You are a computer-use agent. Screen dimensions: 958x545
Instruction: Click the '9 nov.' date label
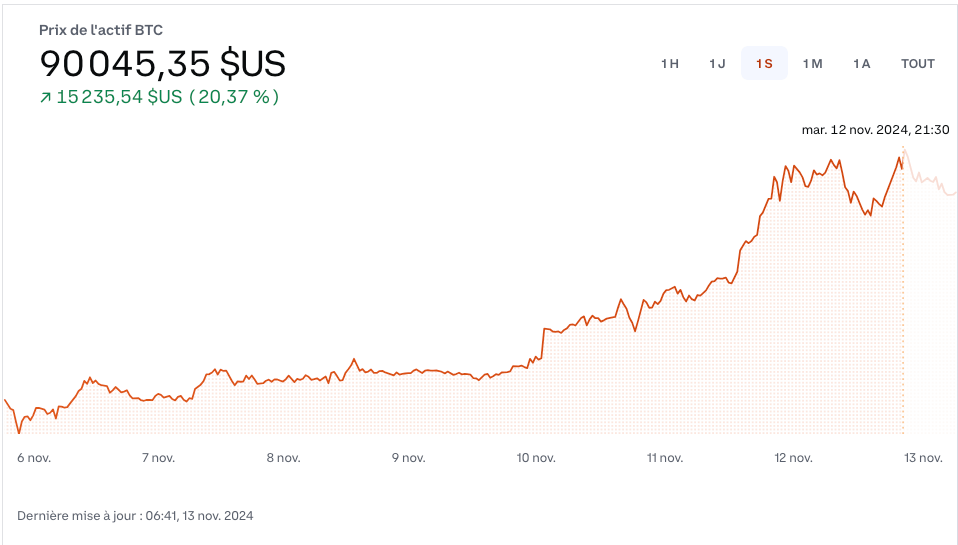408,458
